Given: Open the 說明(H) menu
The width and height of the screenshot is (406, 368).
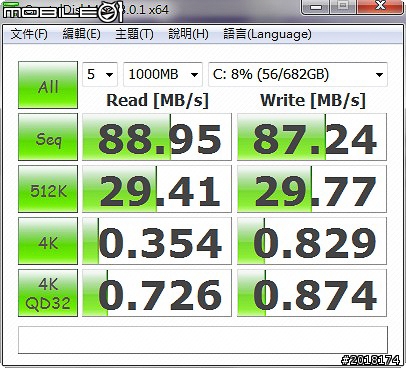Looking at the screenshot, I should [188, 34].
